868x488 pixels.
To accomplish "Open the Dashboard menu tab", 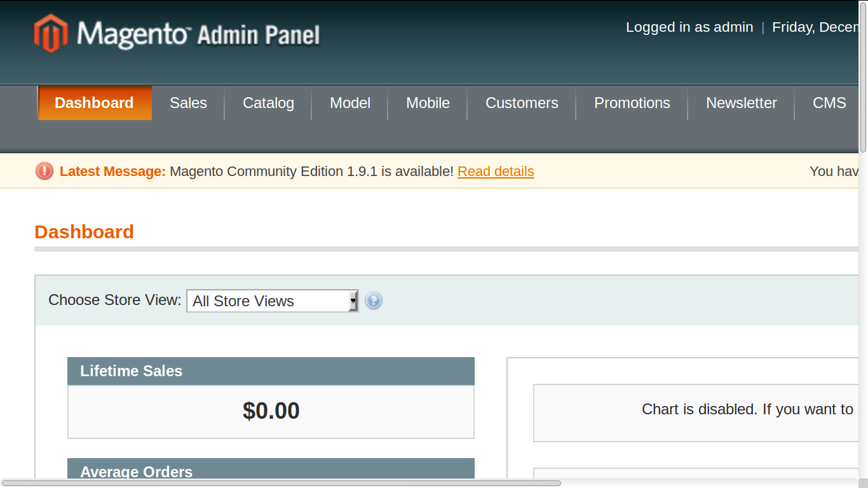I will tap(94, 103).
